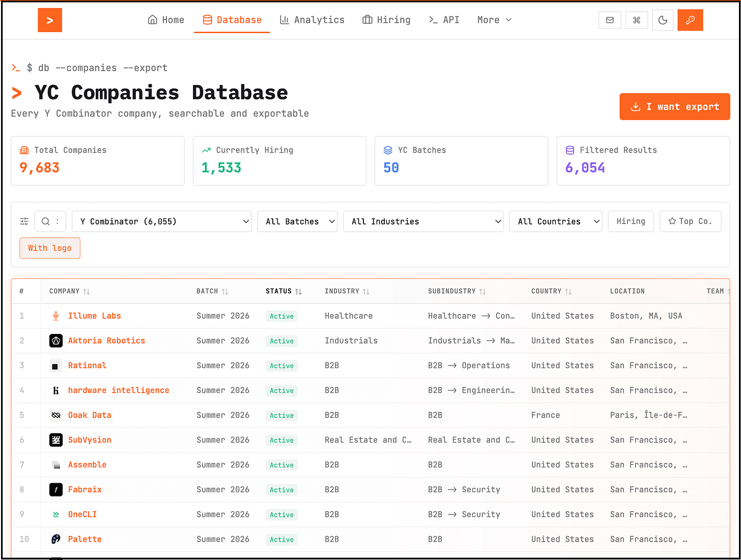Open the Y Combinator source dropdown
The width and height of the screenshot is (741, 560).
162,221
